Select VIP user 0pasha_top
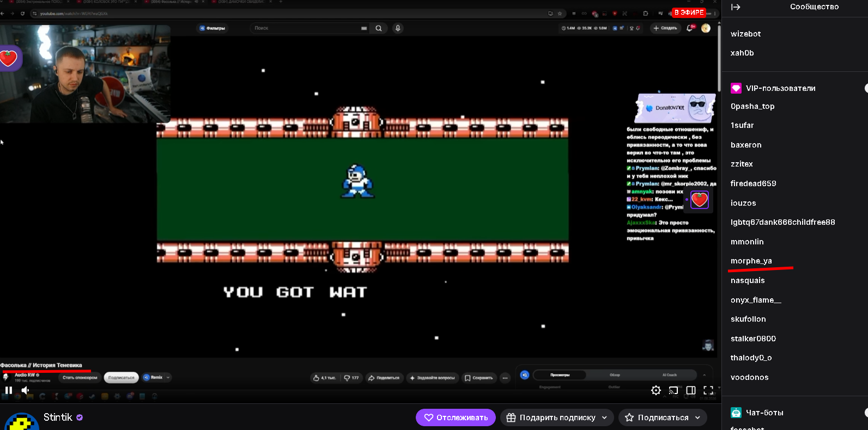The image size is (868, 430). [x=752, y=106]
